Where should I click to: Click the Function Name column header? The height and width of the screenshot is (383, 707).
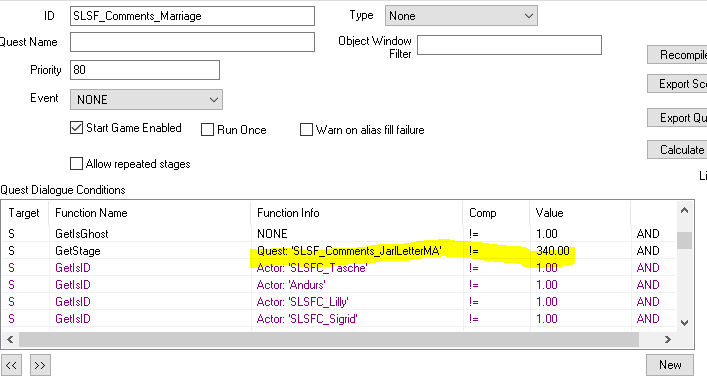(149, 212)
